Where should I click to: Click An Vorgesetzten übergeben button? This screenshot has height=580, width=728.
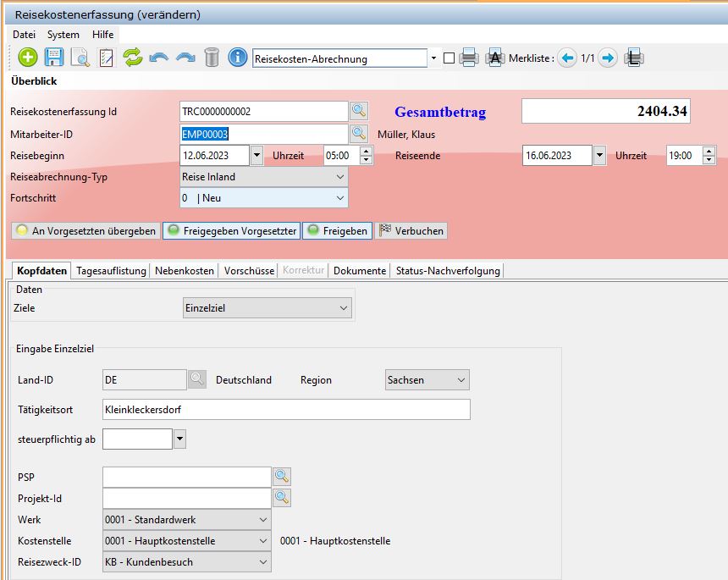tap(85, 230)
